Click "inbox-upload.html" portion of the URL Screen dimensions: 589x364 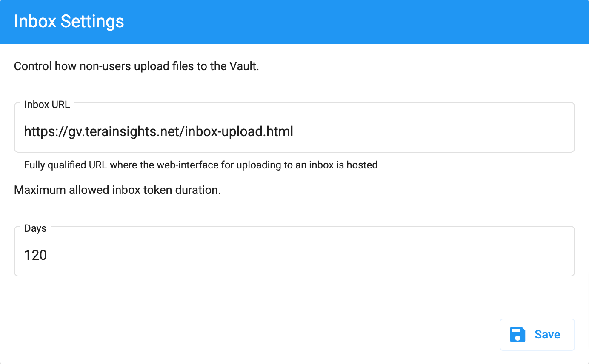(240, 131)
